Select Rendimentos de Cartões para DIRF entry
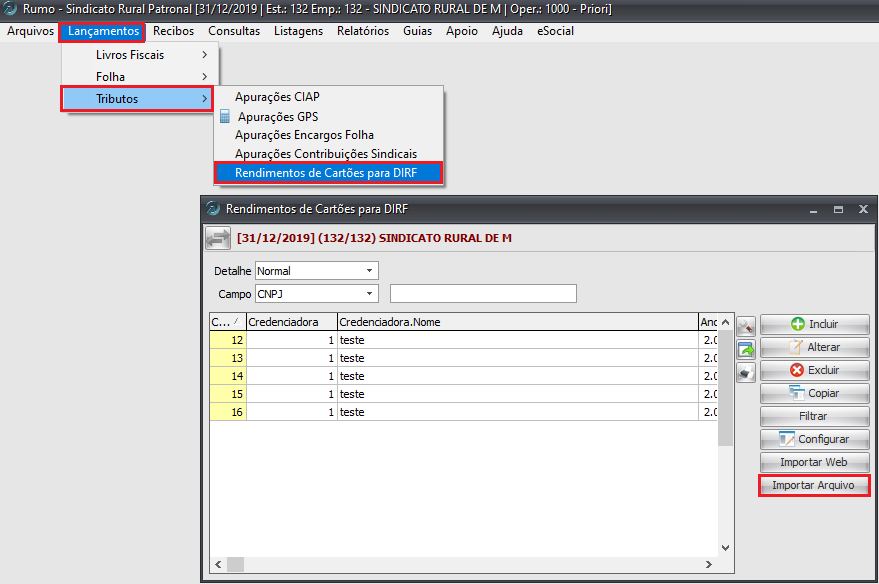 click(x=329, y=173)
